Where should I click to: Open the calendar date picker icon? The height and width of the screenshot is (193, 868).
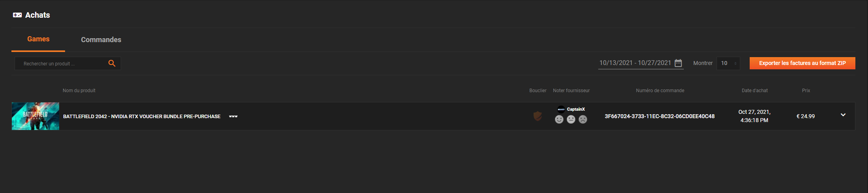[678, 63]
